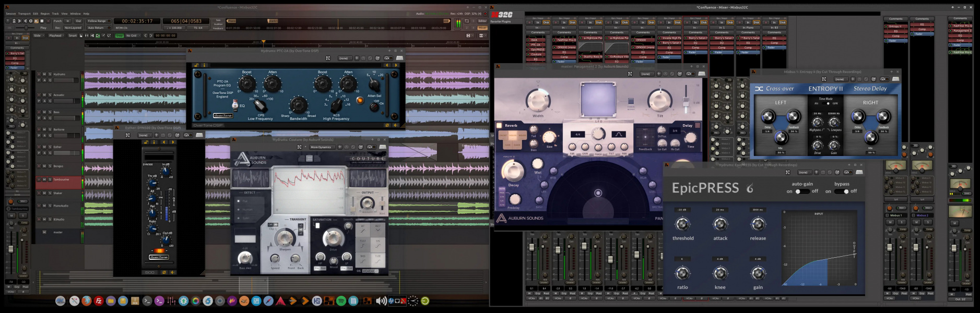Open the Transport menu

pyautogui.click(x=25, y=14)
